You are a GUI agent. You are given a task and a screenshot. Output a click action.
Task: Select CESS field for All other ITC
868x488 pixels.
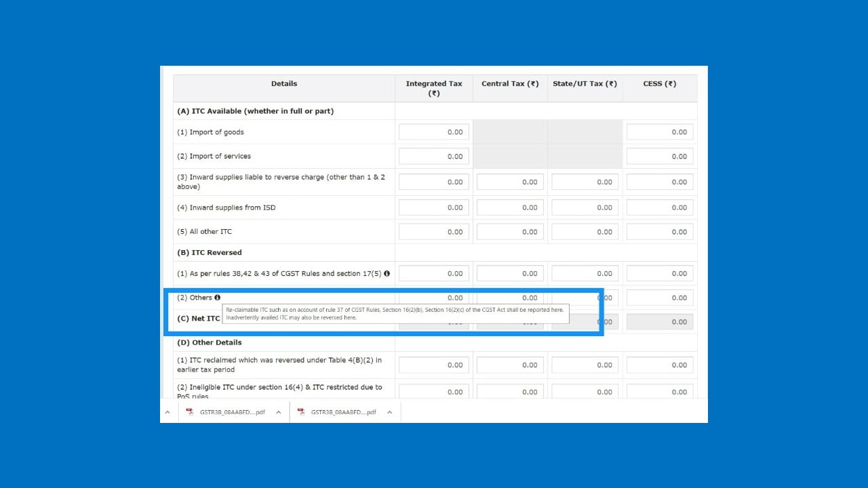pos(659,232)
